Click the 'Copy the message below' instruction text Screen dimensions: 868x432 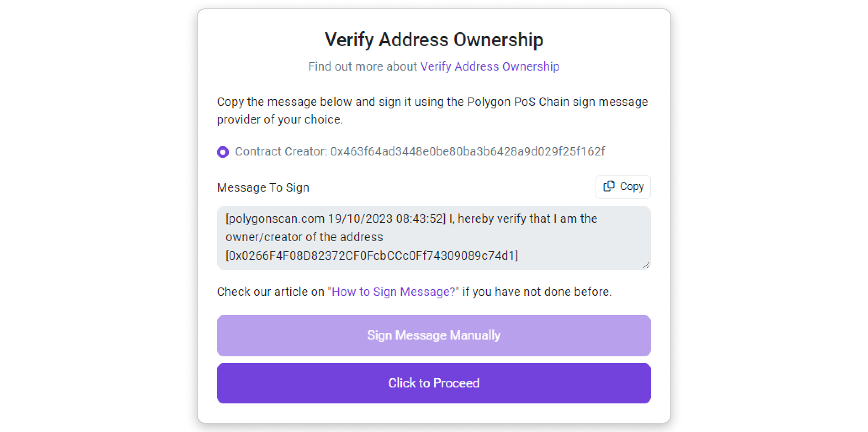click(432, 102)
